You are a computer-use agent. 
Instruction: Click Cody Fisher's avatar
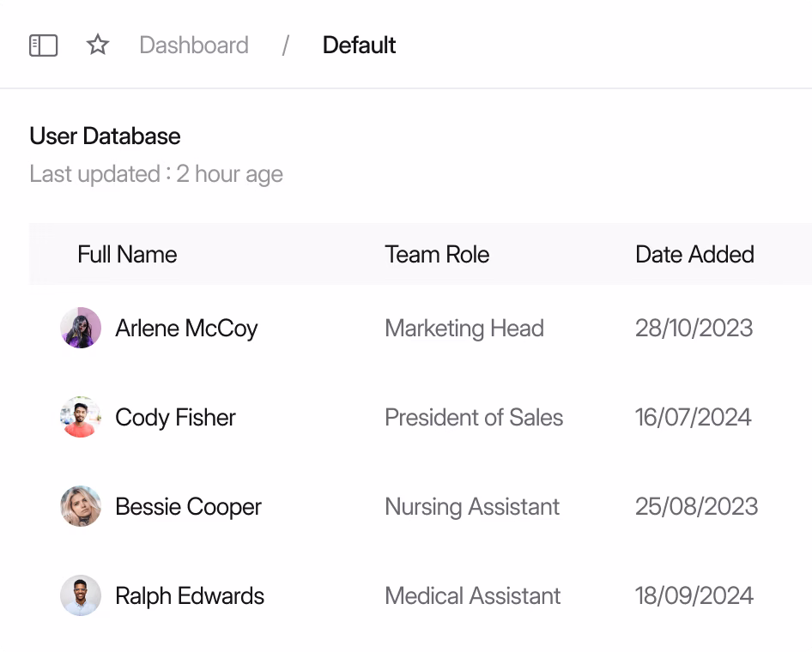coord(81,417)
